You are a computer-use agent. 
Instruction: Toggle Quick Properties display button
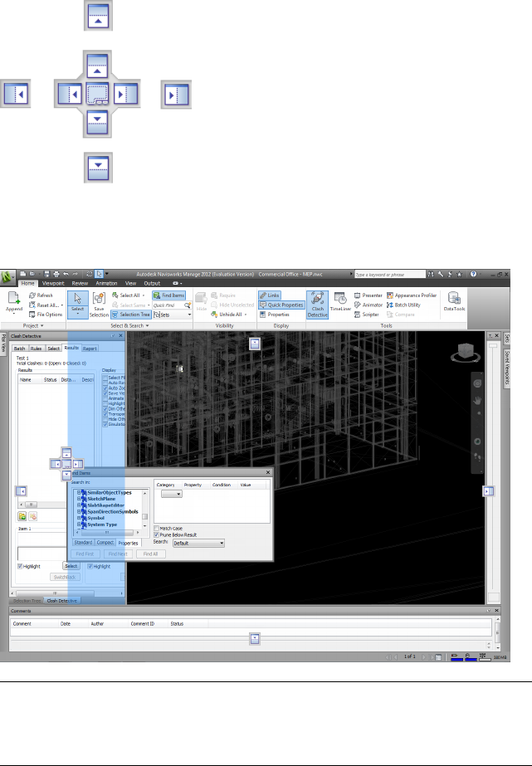click(x=281, y=305)
